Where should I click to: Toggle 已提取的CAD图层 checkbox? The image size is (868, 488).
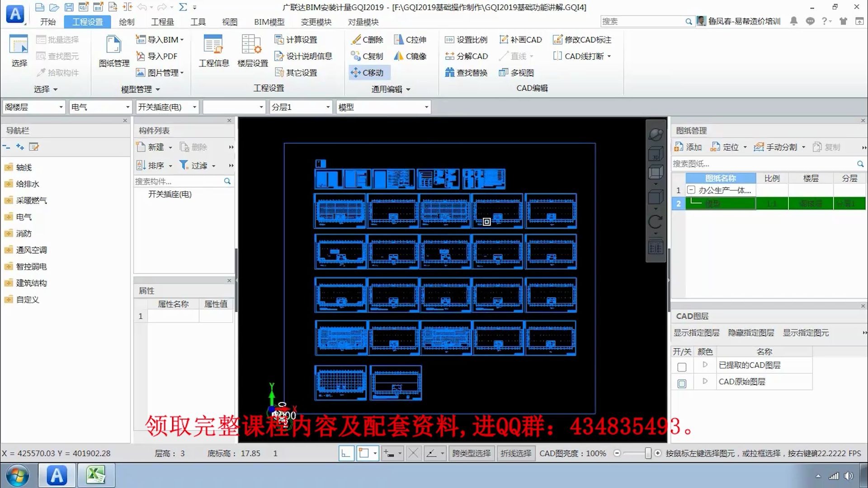[682, 367]
